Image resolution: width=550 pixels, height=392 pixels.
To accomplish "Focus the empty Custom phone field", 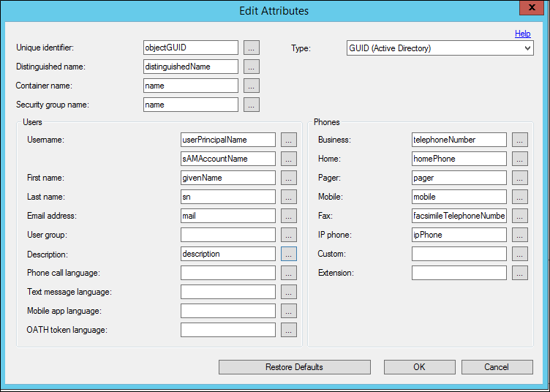I will (459, 254).
